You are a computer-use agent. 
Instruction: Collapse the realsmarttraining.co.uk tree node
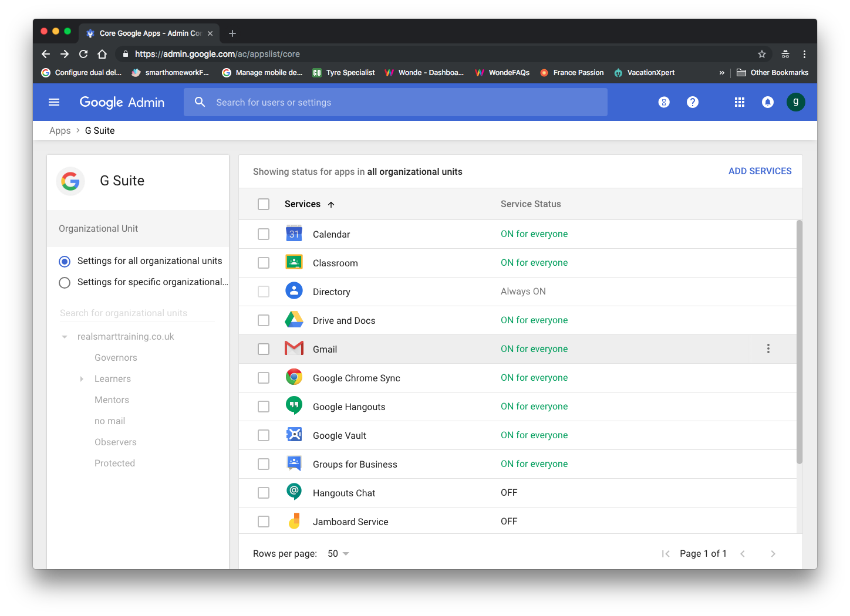[65, 337]
